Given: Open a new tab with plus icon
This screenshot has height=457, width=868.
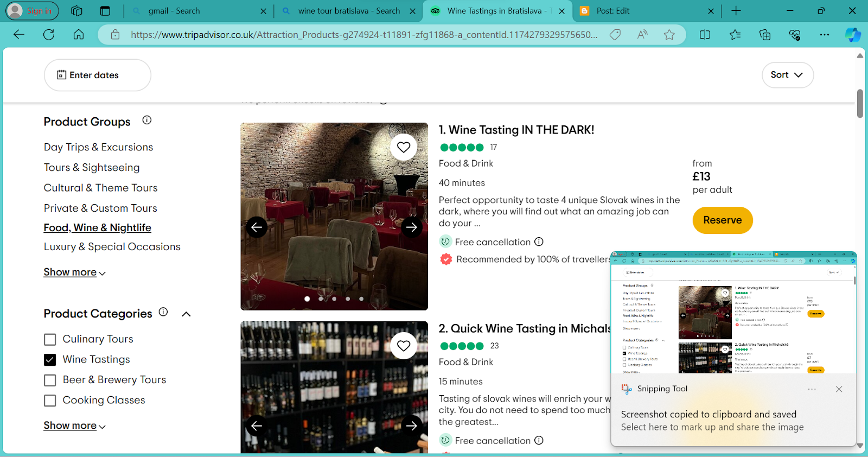Looking at the screenshot, I should tap(736, 11).
